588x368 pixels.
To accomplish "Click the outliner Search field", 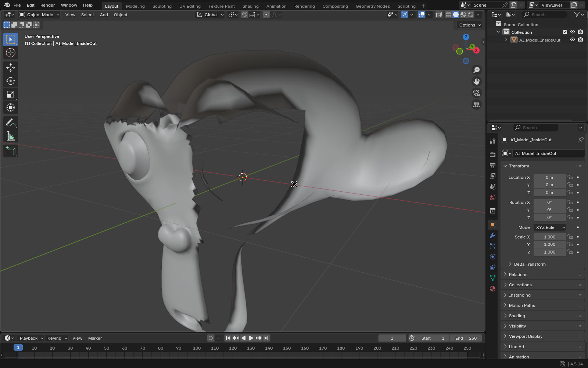I will pos(545,15).
